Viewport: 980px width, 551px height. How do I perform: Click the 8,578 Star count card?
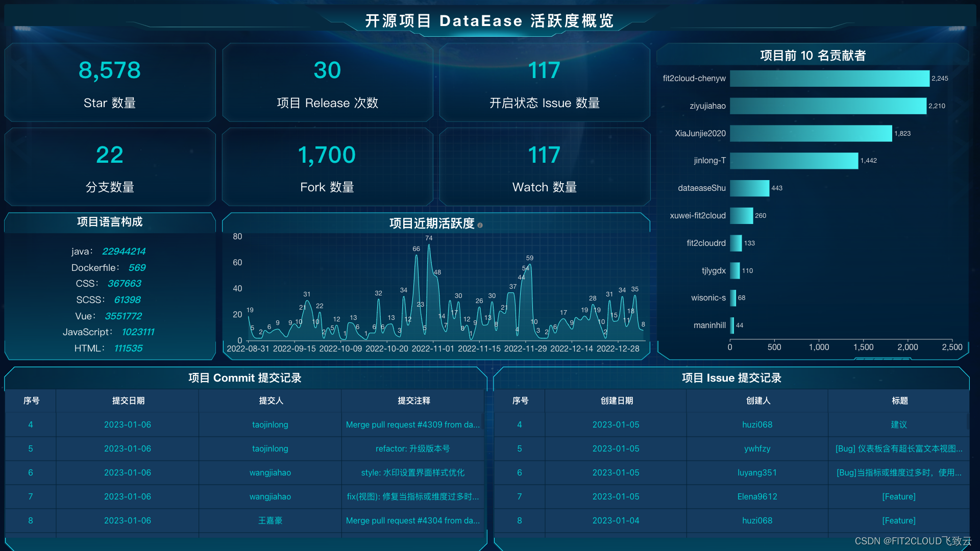pyautogui.click(x=110, y=83)
